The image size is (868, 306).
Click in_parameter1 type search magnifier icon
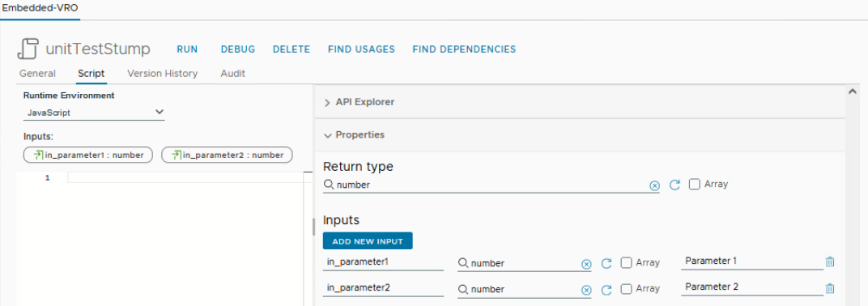463,263
